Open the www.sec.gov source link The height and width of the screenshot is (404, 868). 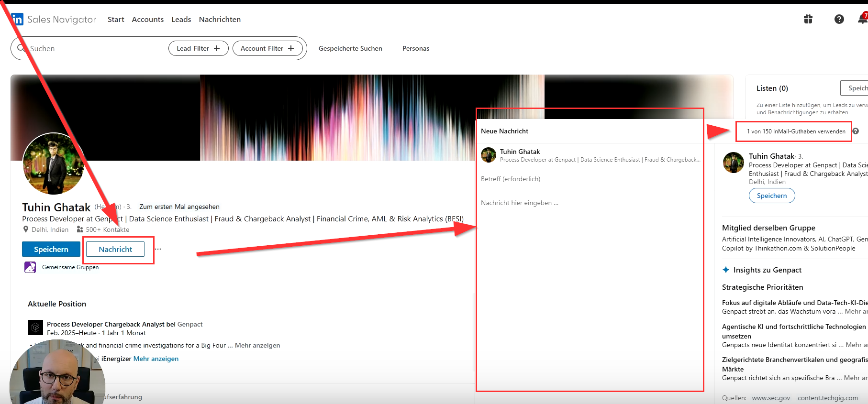pyautogui.click(x=771, y=398)
